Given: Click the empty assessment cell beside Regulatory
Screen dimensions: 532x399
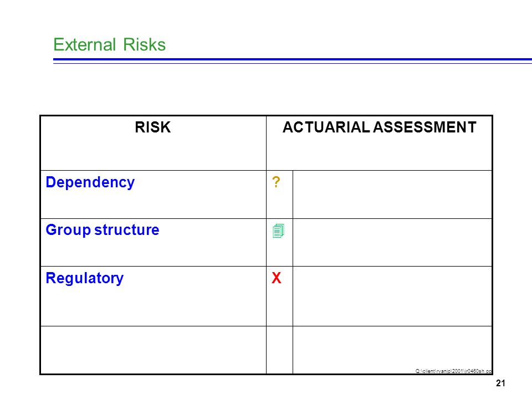Looking at the screenshot, I should [x=392, y=296].
